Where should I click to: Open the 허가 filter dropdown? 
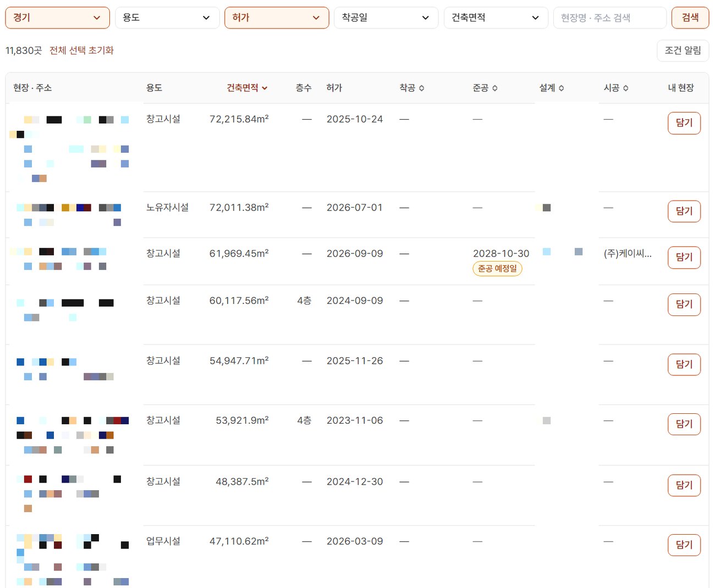coord(277,18)
